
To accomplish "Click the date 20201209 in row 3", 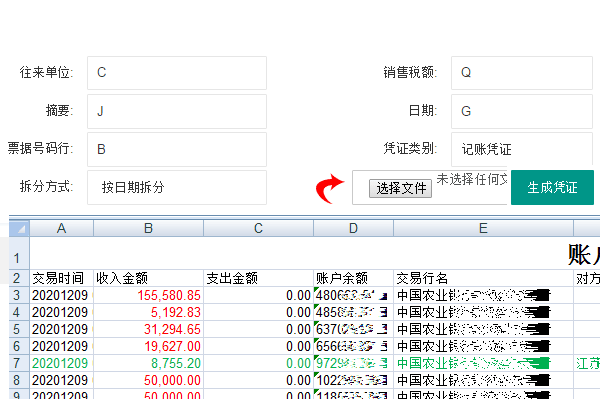I will [62, 295].
